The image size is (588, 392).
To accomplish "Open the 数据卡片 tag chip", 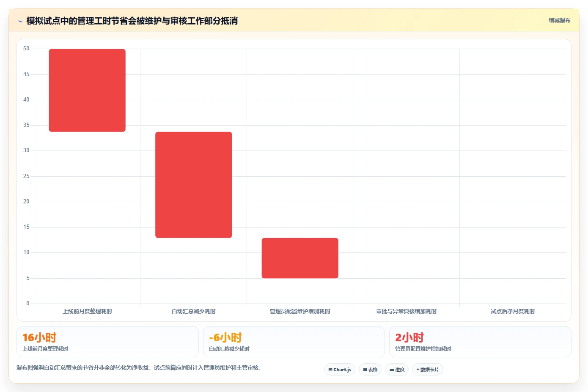I will (428, 370).
